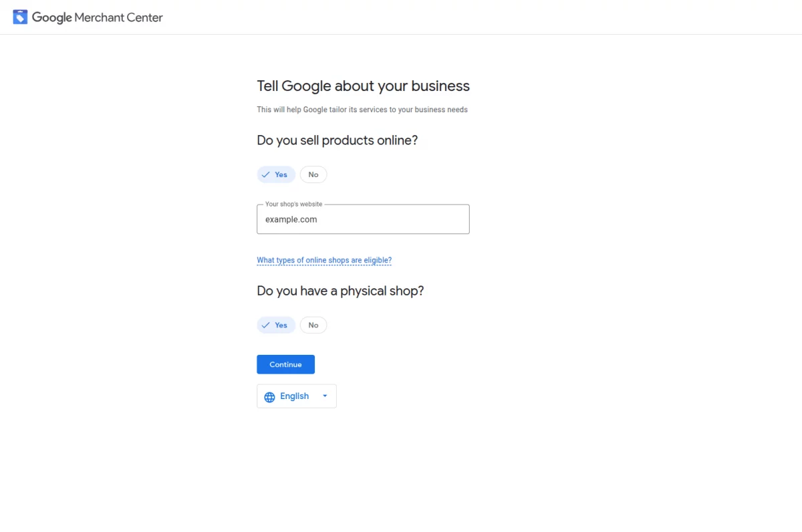This screenshot has width=802, height=532.
Task: Select No for selling products online
Action: 313,174
